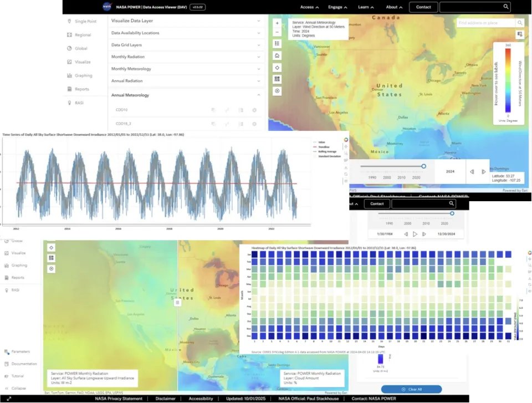Viewport: 532px width, 403px height.
Task: Open basemap gallery on the swipe map window
Action: (51, 258)
